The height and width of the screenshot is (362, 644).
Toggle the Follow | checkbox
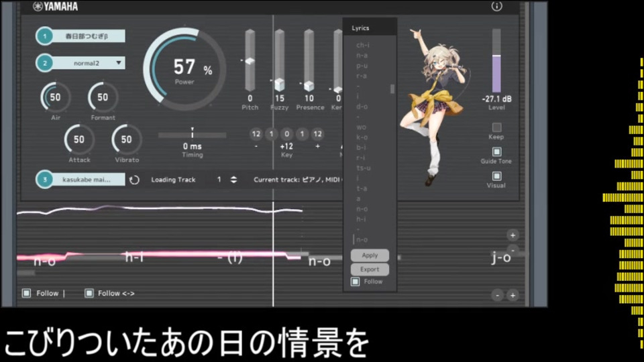(x=27, y=293)
